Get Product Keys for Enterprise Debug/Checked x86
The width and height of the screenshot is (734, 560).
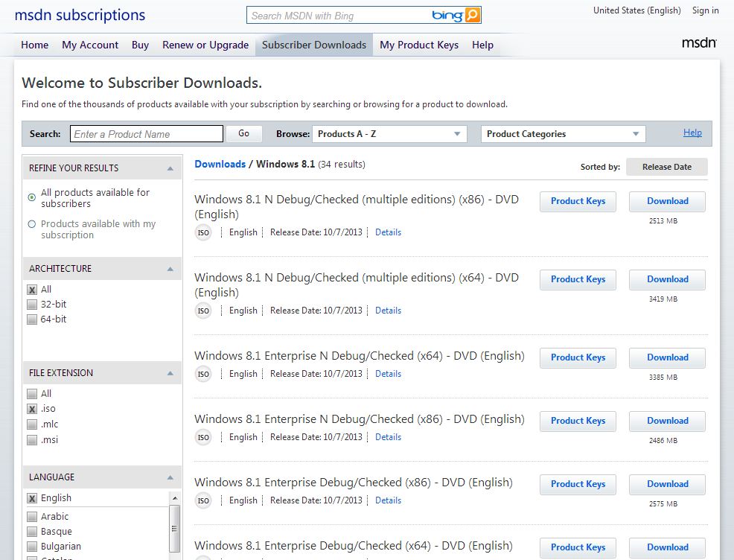point(578,484)
